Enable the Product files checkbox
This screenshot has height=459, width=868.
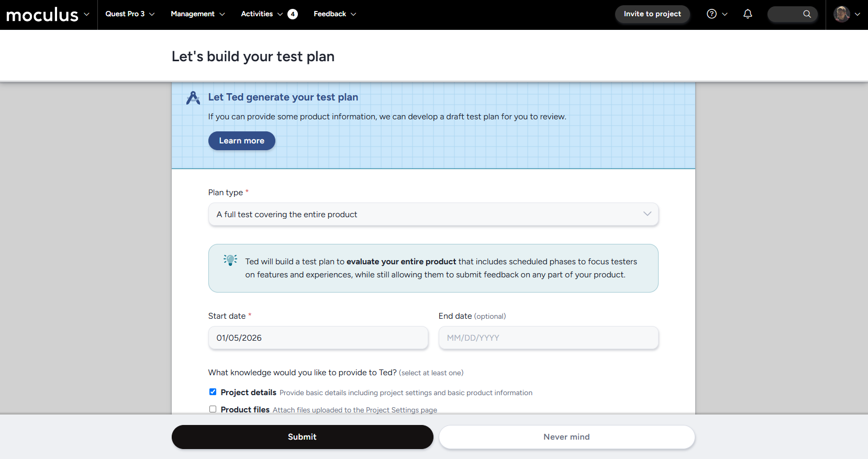coord(213,409)
